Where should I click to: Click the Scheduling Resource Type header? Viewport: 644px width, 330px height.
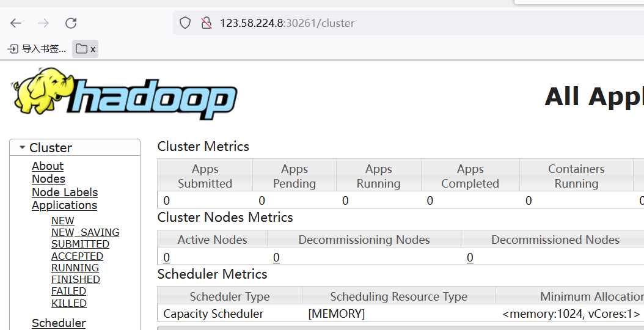tap(399, 297)
